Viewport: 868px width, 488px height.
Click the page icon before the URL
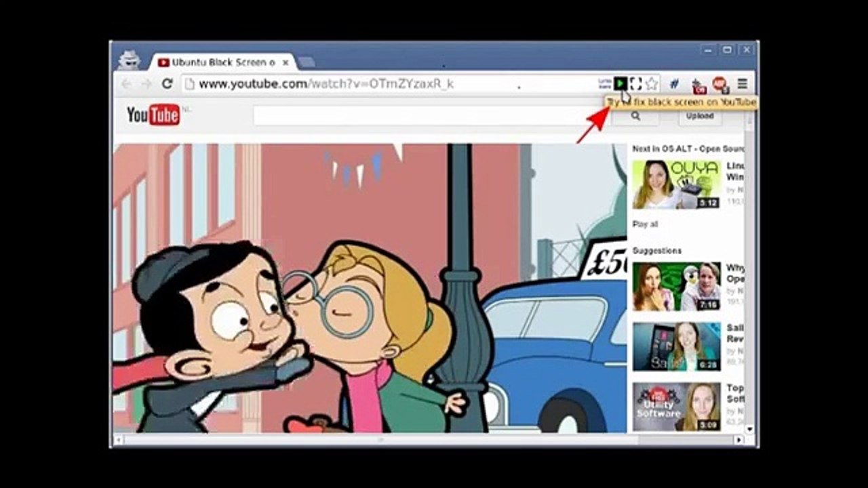pyautogui.click(x=190, y=84)
